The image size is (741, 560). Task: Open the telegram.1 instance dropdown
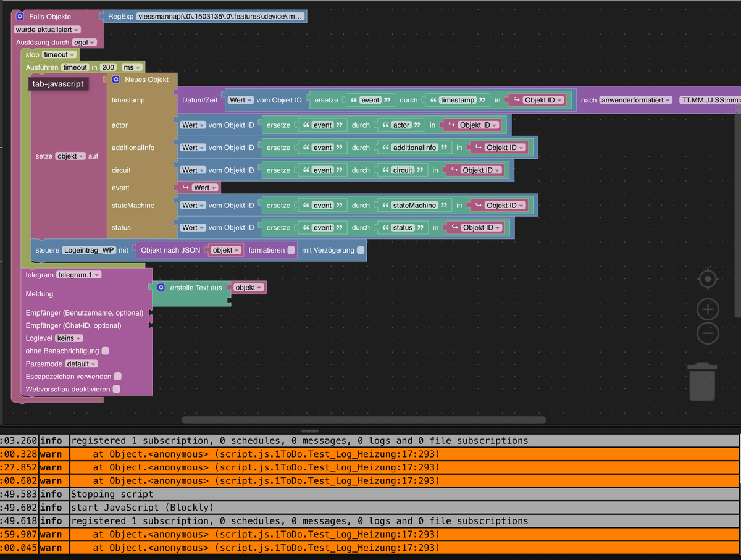(x=78, y=275)
